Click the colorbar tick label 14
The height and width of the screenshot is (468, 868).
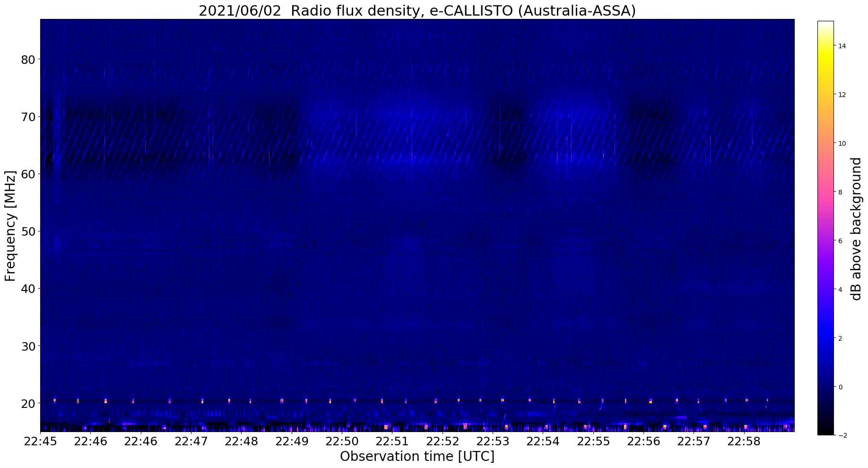(x=842, y=46)
